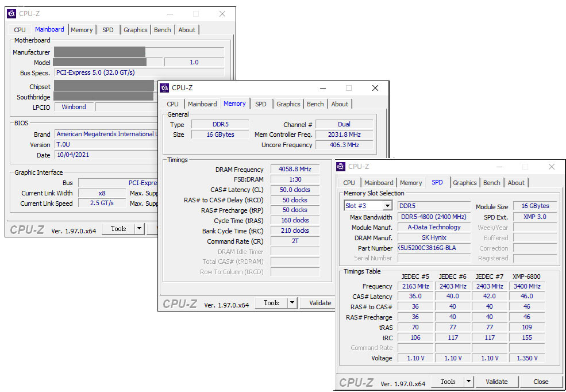The image size is (566, 392).
Task: Click the DRAM Frequency value field
Action: pos(295,170)
